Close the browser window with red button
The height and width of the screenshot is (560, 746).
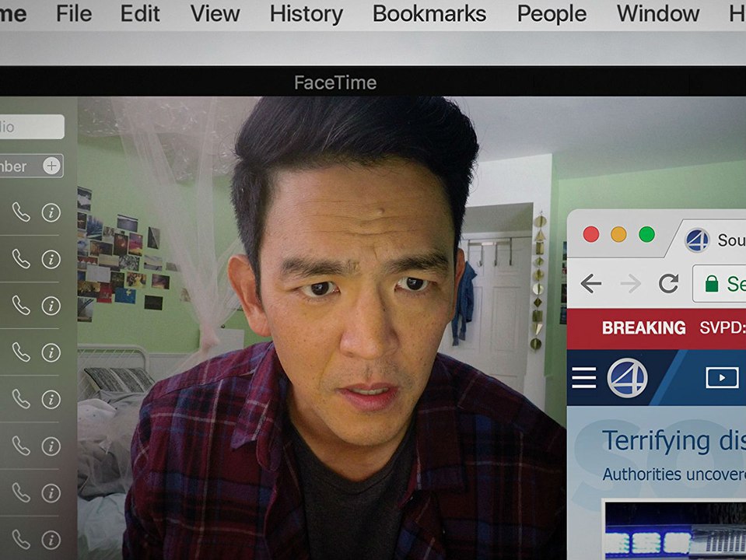coord(591,235)
